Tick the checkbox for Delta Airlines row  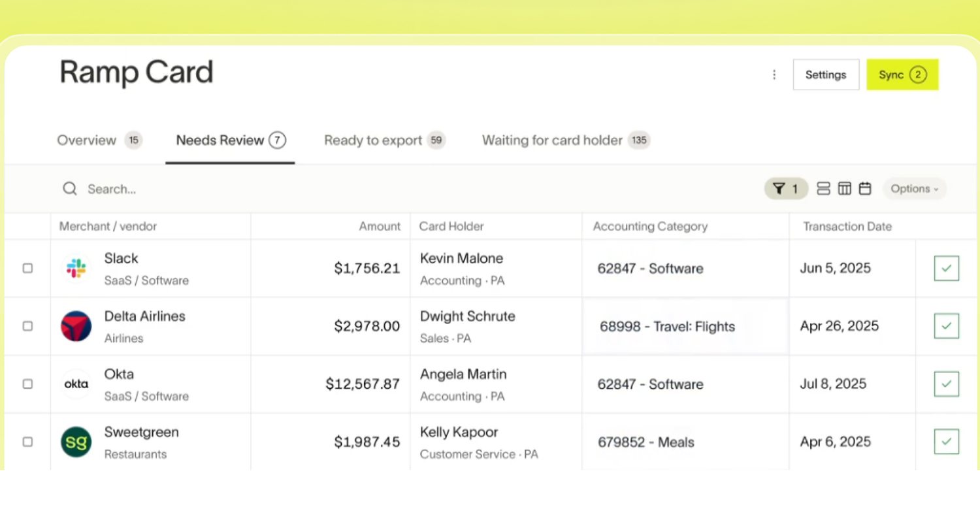coord(27,325)
